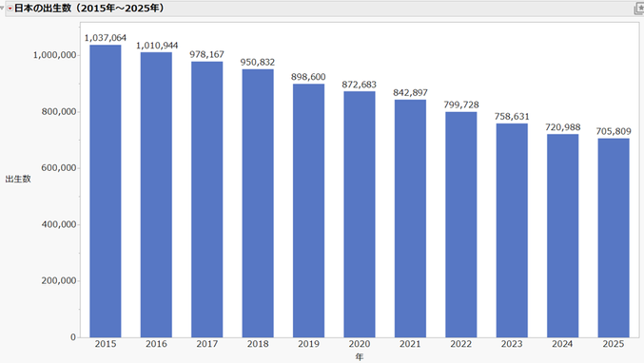
Task: Select the 2015 bar
Action: tap(106, 191)
